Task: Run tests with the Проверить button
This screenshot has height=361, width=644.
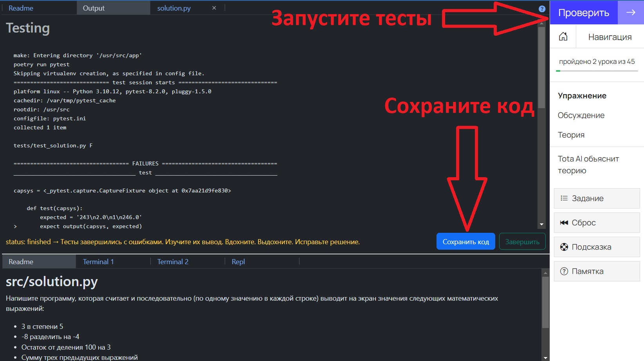Action: [x=583, y=13]
